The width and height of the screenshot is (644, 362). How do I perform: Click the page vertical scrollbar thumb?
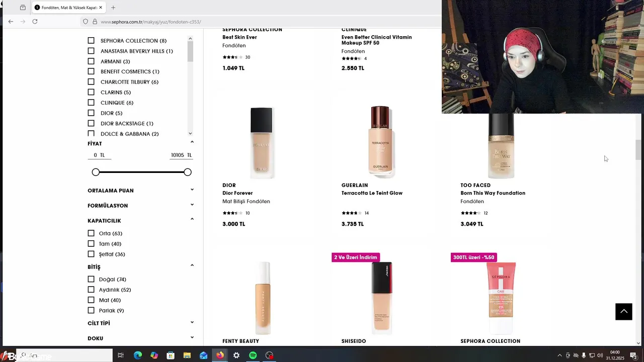(638, 150)
